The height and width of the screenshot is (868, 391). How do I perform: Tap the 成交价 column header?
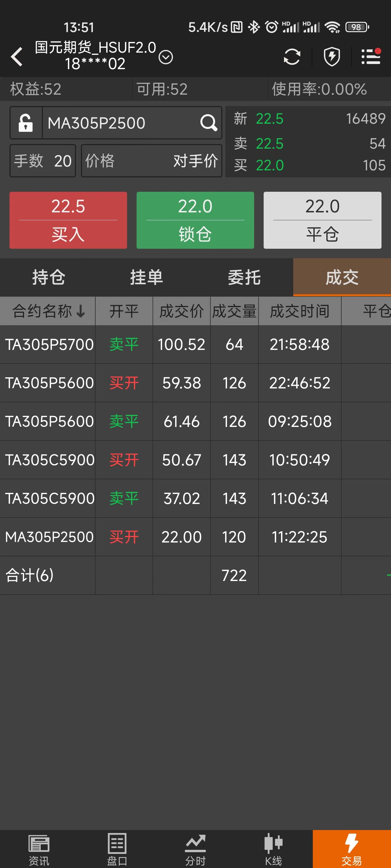(181, 311)
